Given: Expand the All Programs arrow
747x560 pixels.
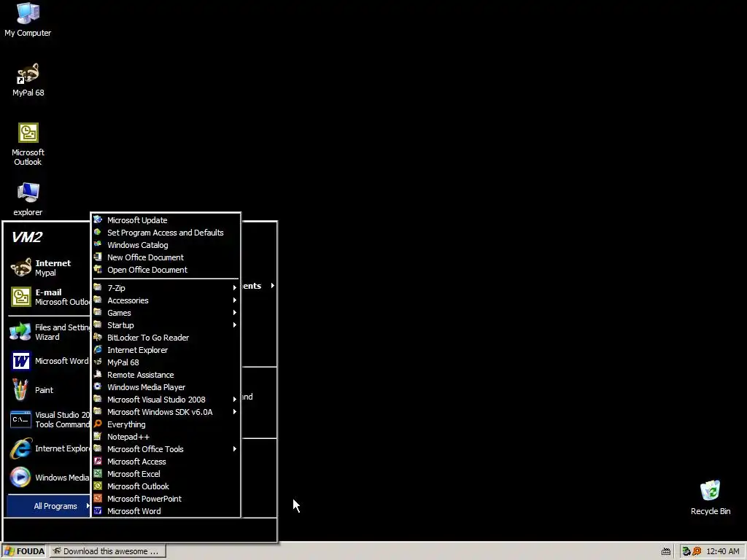Looking at the screenshot, I should (88, 506).
